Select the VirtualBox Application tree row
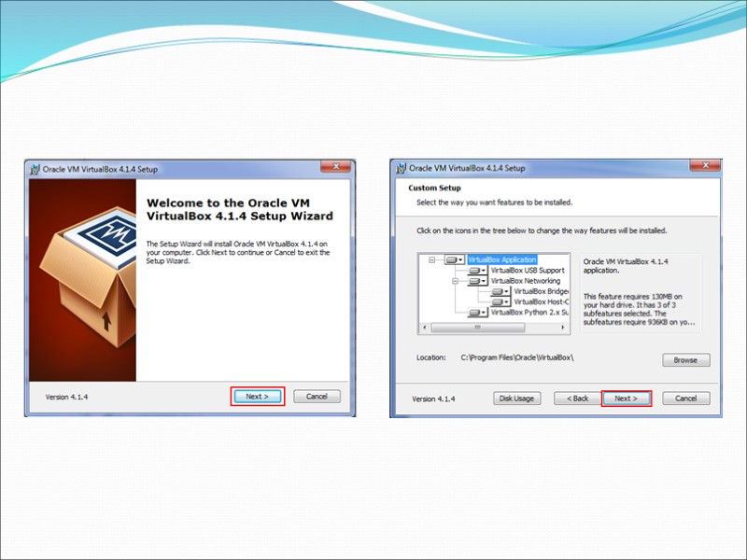747x560 pixels. click(x=502, y=259)
